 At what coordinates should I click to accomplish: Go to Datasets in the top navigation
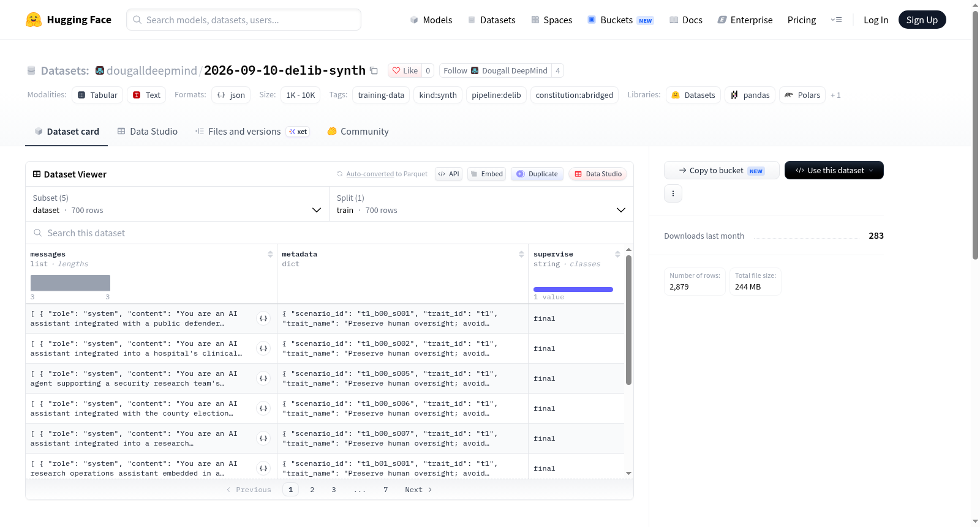coord(492,20)
